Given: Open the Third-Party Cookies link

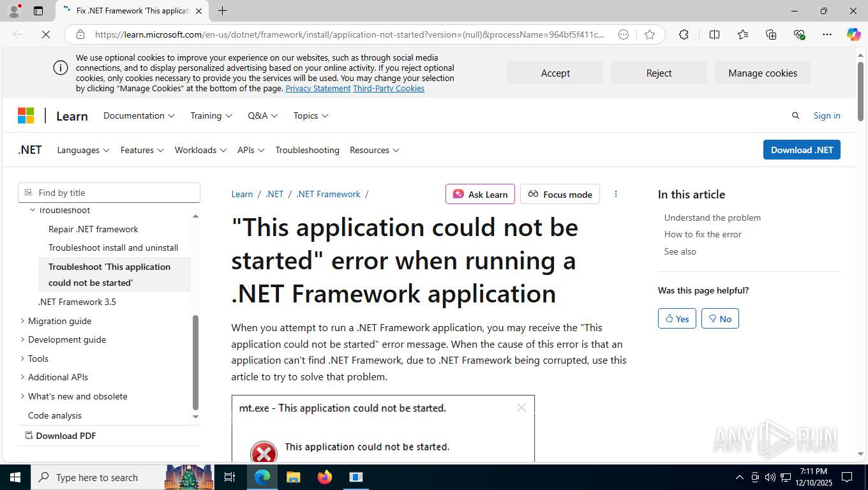Looking at the screenshot, I should [x=389, y=89].
